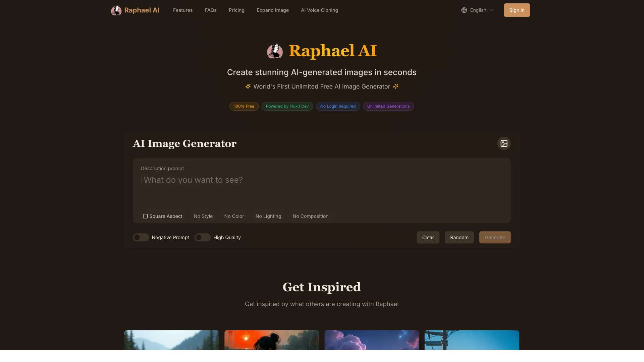Image resolution: width=644 pixels, height=362 pixels.
Task: Open the image gallery icon in generator panel
Action: tap(504, 143)
